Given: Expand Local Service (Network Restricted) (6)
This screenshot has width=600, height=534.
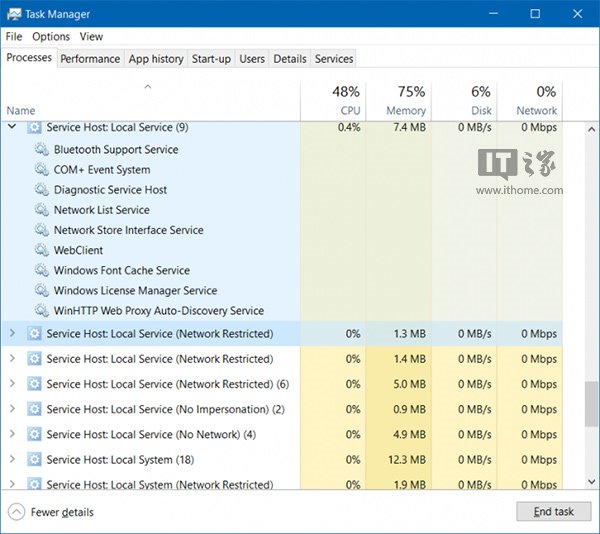Looking at the screenshot, I should 12,384.
